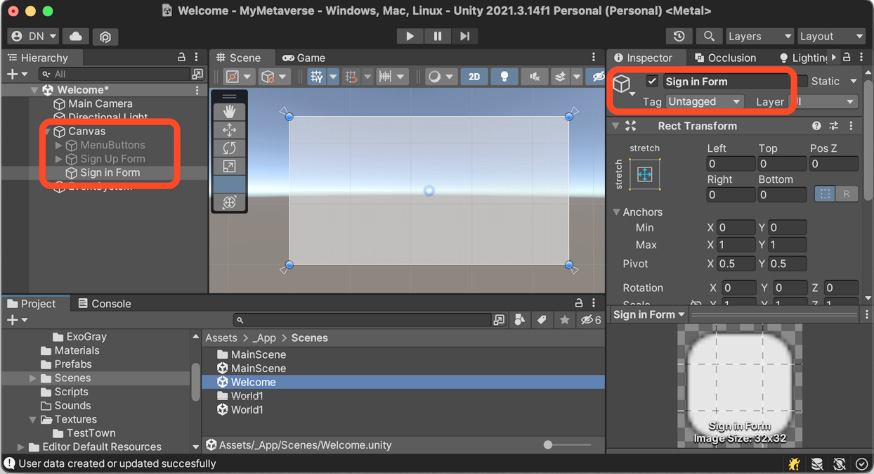Click the global search magnifier icon

tap(708, 36)
